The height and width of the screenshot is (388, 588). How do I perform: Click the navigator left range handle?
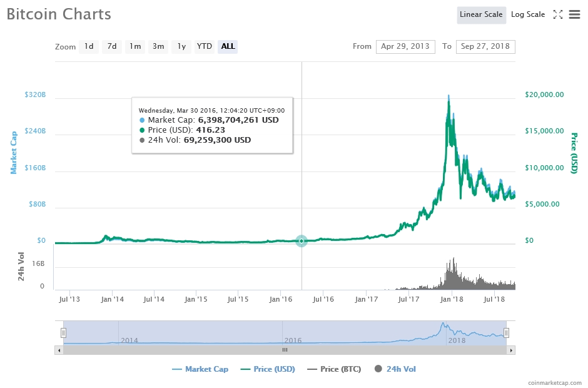tap(63, 333)
